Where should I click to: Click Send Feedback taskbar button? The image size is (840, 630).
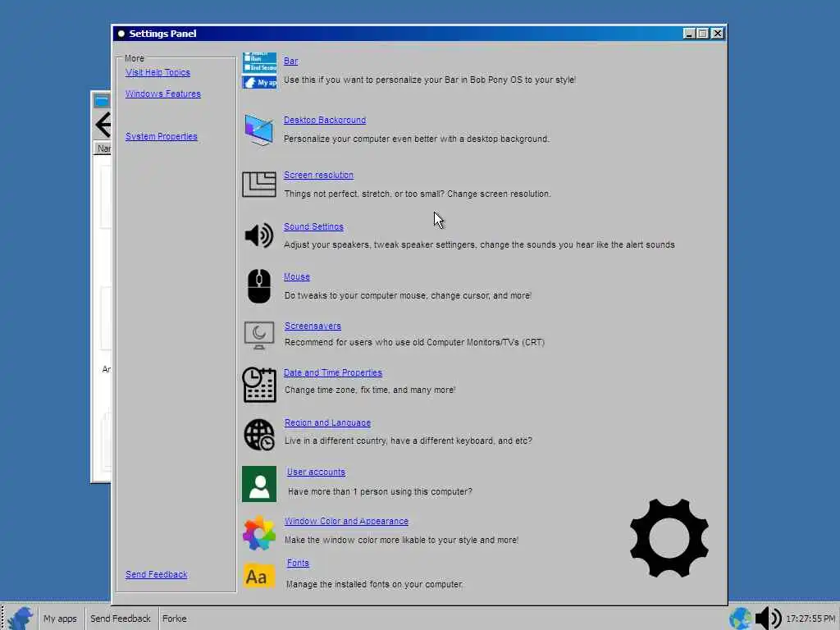tap(121, 619)
